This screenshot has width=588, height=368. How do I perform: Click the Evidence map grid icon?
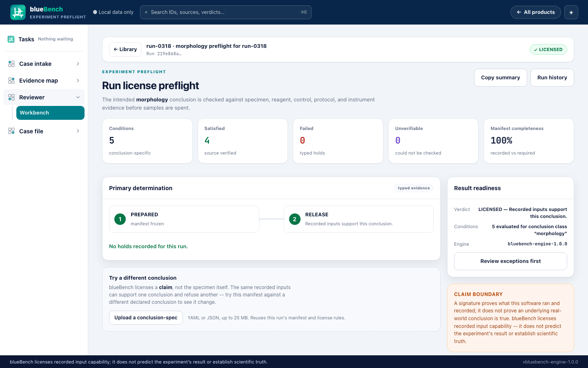pos(11,81)
